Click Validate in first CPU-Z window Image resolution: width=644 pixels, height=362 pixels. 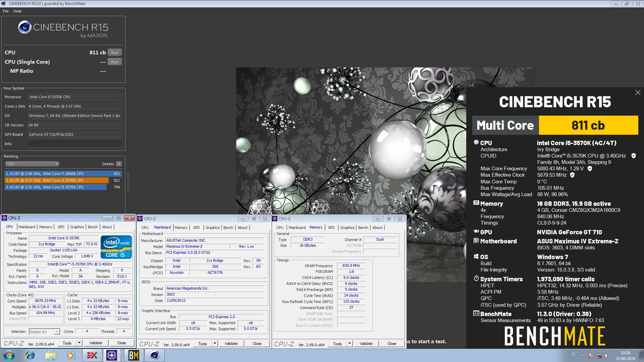pyautogui.click(x=96, y=343)
